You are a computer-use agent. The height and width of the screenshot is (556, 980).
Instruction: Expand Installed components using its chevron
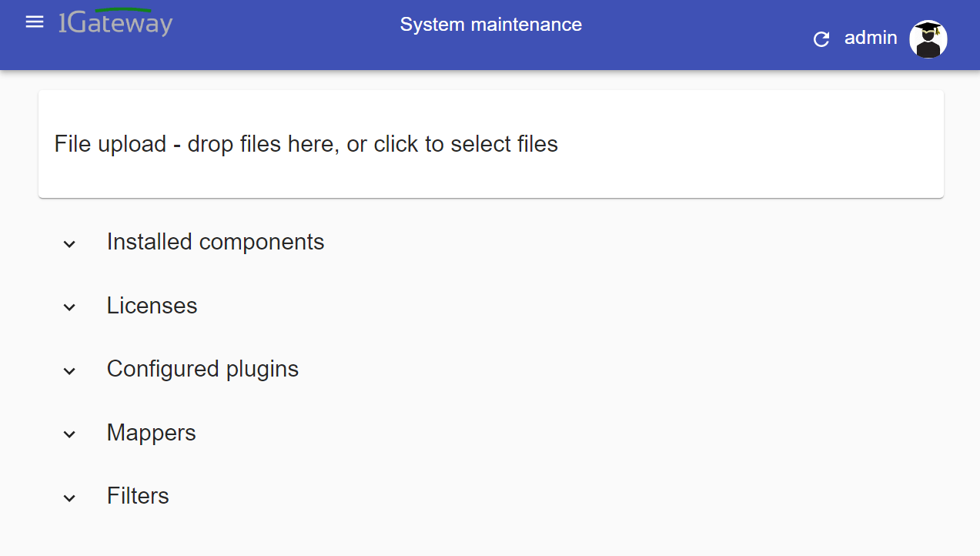[x=69, y=244]
